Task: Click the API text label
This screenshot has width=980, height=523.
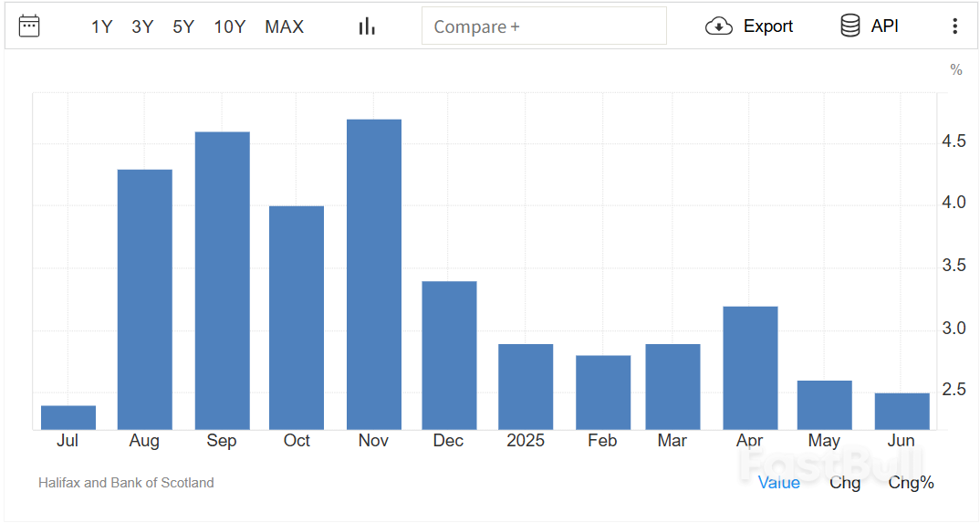Action: click(x=884, y=26)
